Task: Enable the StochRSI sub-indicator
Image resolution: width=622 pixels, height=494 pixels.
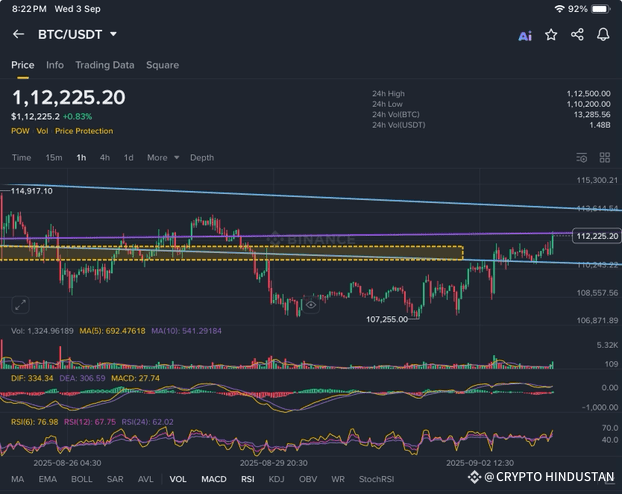Action: point(376,479)
